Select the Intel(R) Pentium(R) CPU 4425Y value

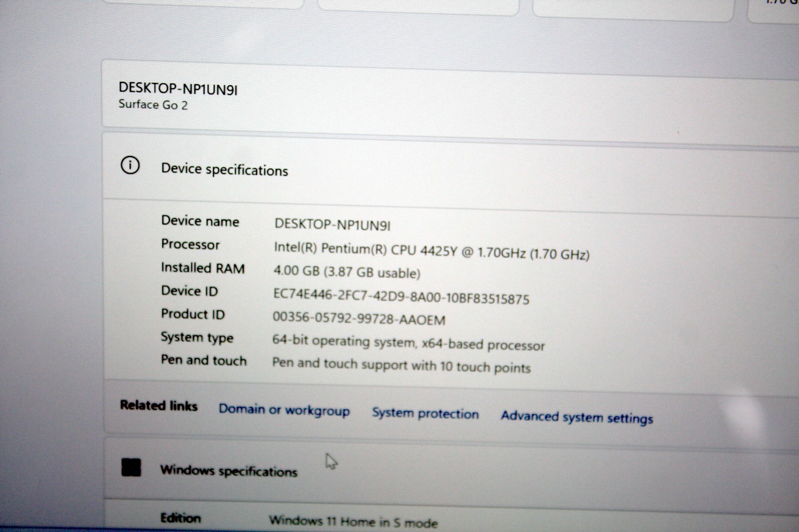[x=431, y=251]
